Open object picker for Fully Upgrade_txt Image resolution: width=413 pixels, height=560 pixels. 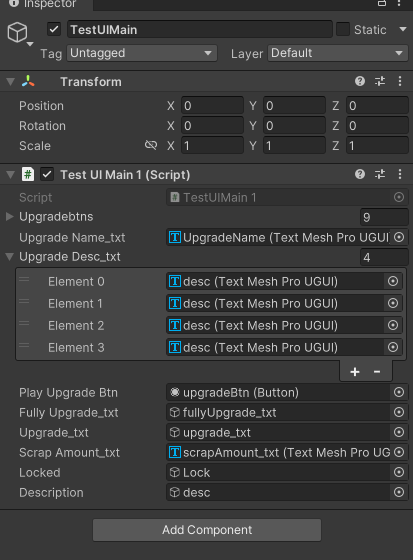(399, 412)
